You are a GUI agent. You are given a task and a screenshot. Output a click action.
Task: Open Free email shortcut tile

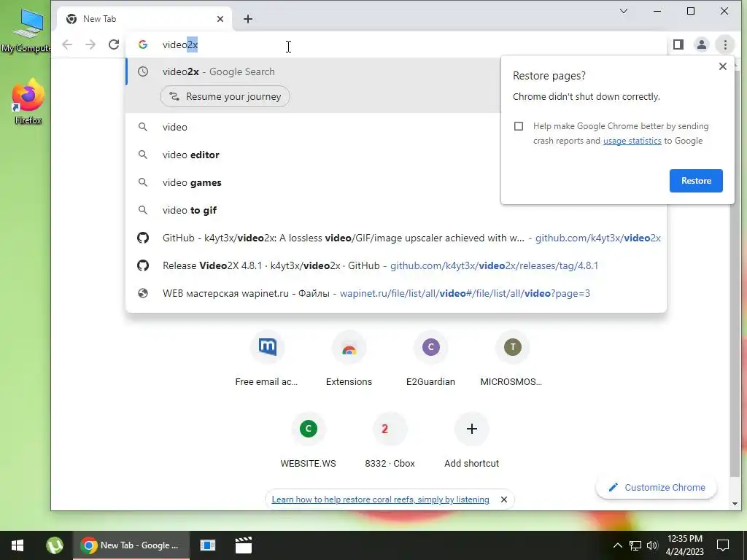click(x=267, y=359)
